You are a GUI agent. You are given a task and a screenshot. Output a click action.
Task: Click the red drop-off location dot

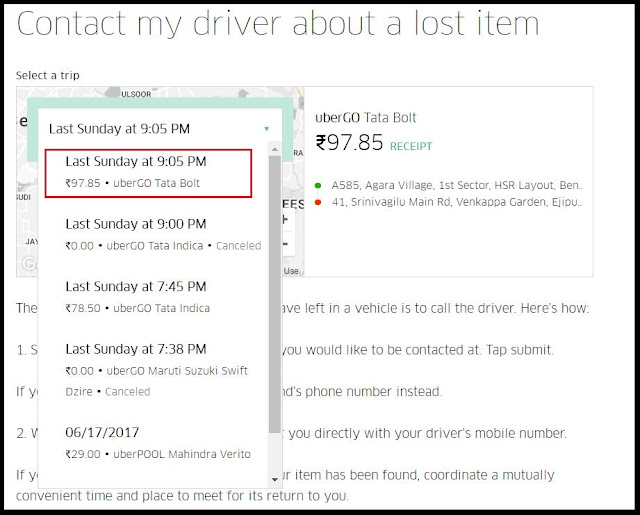(318, 202)
